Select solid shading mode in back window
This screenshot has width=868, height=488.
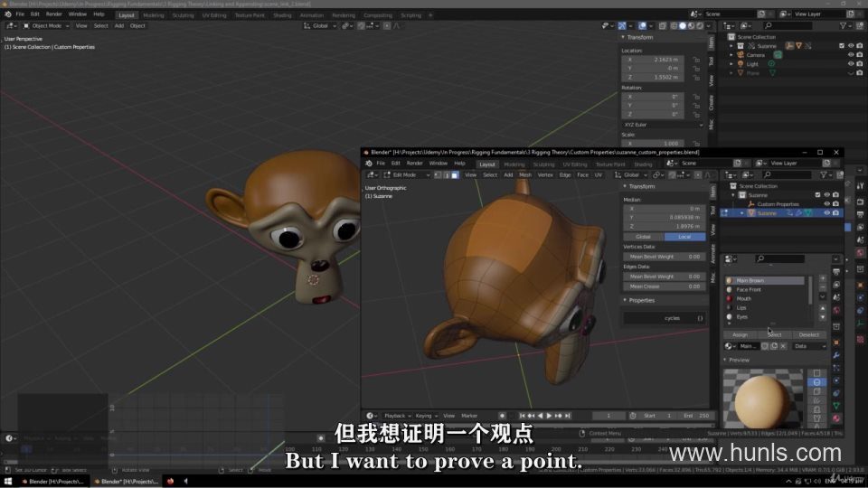click(x=683, y=26)
